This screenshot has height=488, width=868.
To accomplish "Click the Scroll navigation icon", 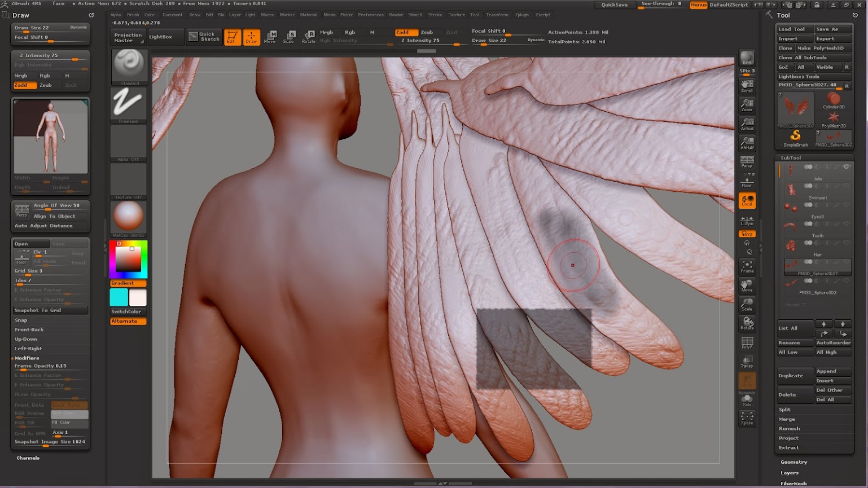I will (747, 85).
